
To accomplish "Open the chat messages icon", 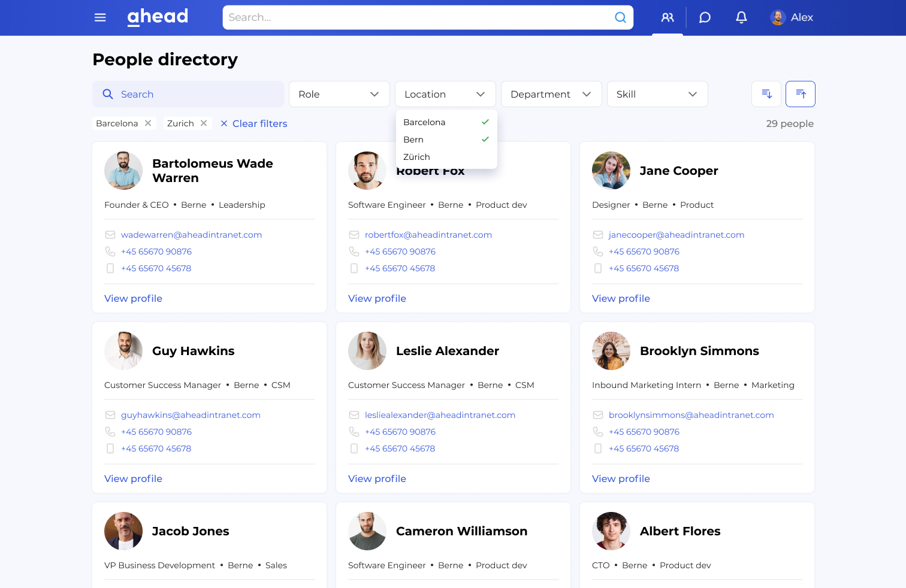I will coord(704,17).
